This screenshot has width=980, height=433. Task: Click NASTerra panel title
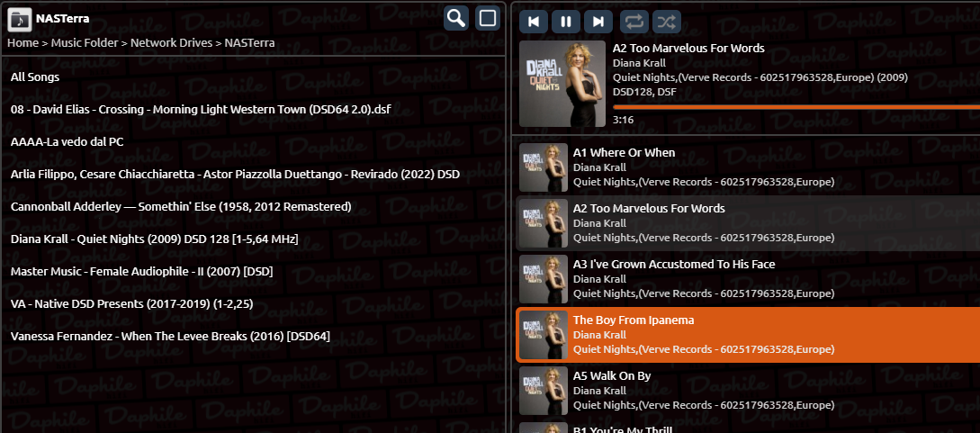[62, 19]
